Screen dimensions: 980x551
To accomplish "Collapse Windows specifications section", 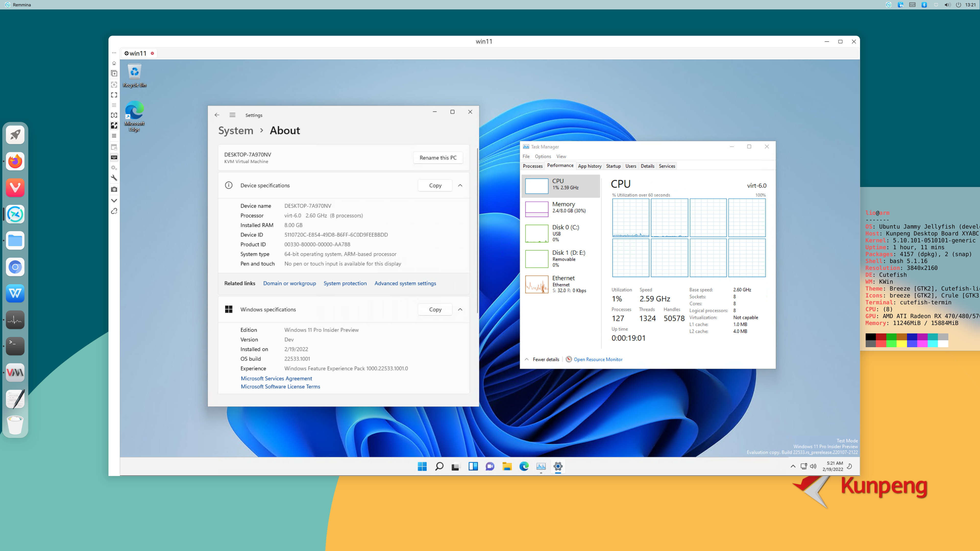I will pyautogui.click(x=460, y=309).
